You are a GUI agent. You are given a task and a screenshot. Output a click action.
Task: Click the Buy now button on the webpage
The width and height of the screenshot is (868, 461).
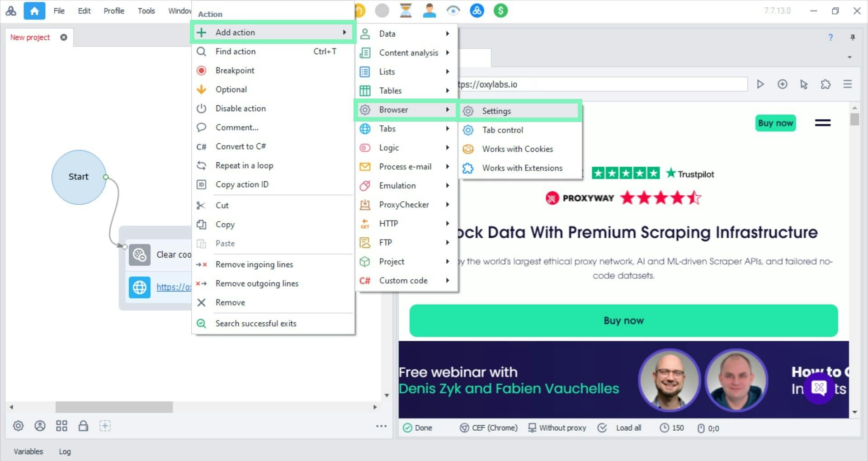coord(623,320)
